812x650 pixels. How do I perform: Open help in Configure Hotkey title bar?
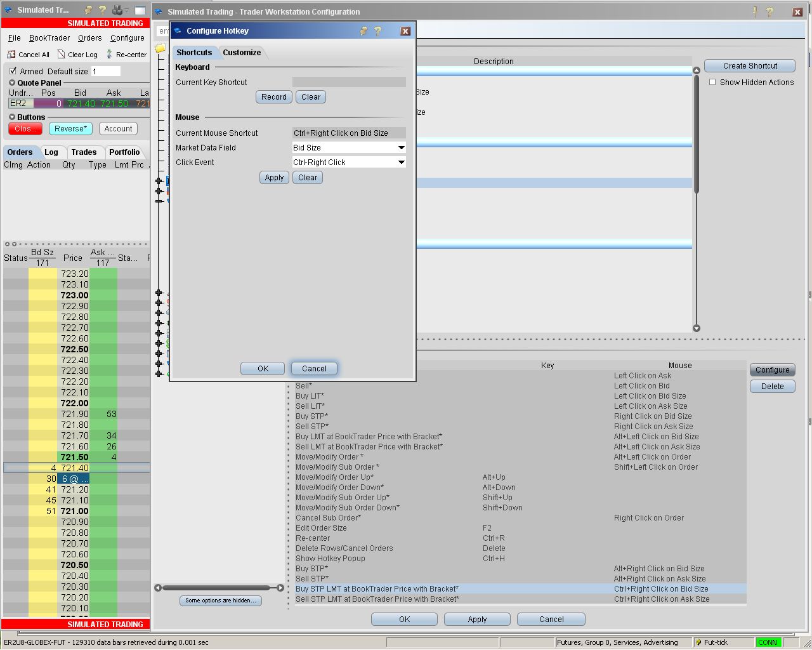[x=377, y=30]
